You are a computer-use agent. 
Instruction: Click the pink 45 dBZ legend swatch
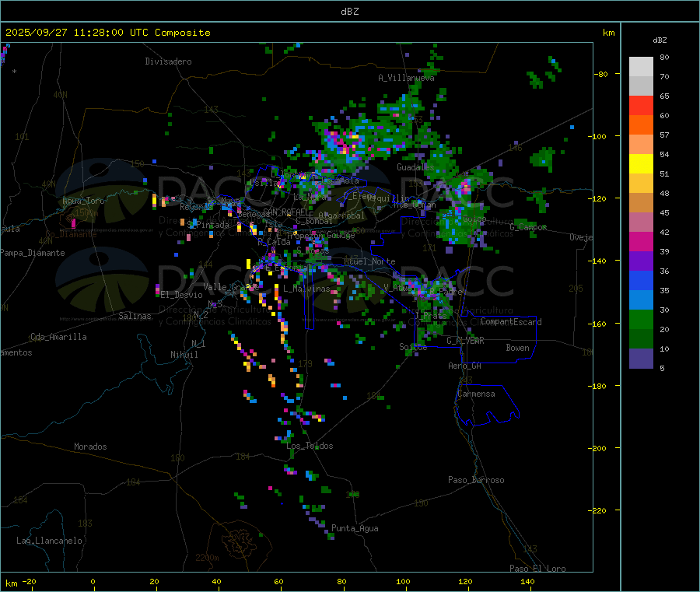coord(641,222)
